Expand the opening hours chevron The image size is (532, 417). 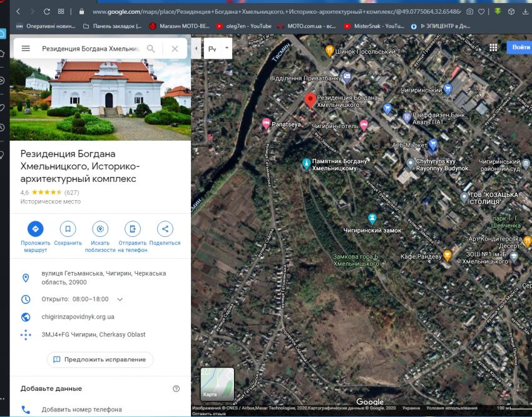tap(120, 299)
